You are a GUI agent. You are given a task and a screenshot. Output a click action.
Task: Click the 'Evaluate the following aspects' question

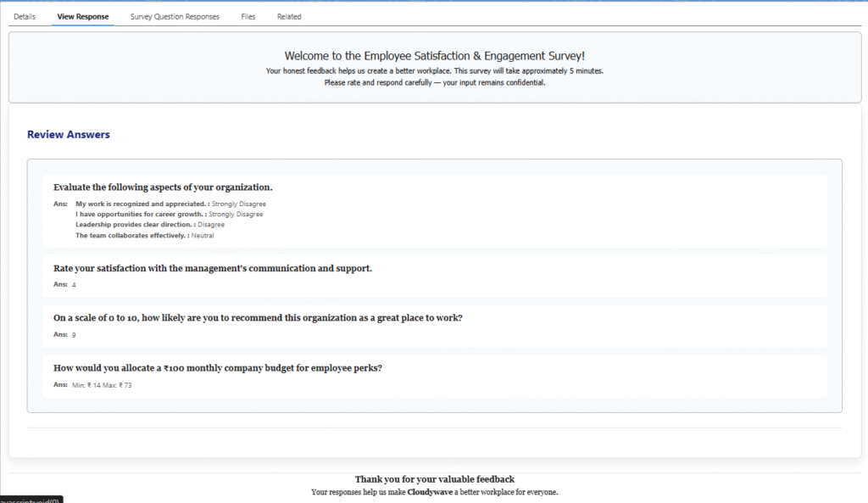(x=163, y=187)
